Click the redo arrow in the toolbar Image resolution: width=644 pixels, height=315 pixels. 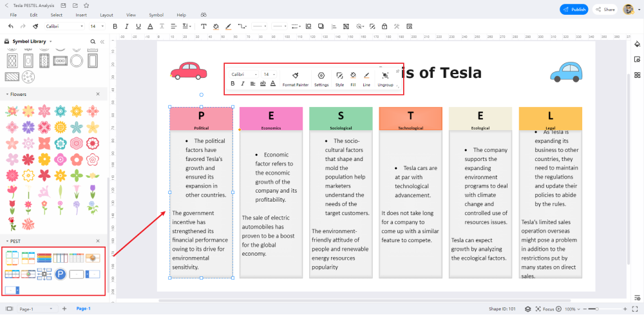click(23, 26)
